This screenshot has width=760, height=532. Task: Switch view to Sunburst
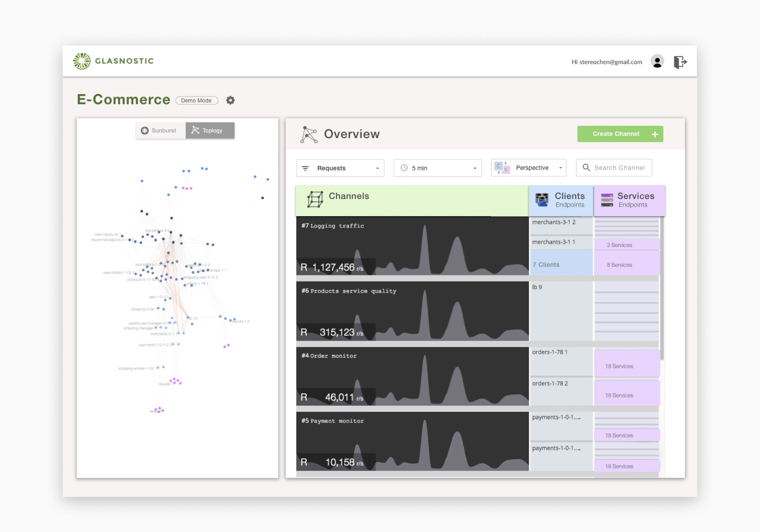[x=160, y=131]
